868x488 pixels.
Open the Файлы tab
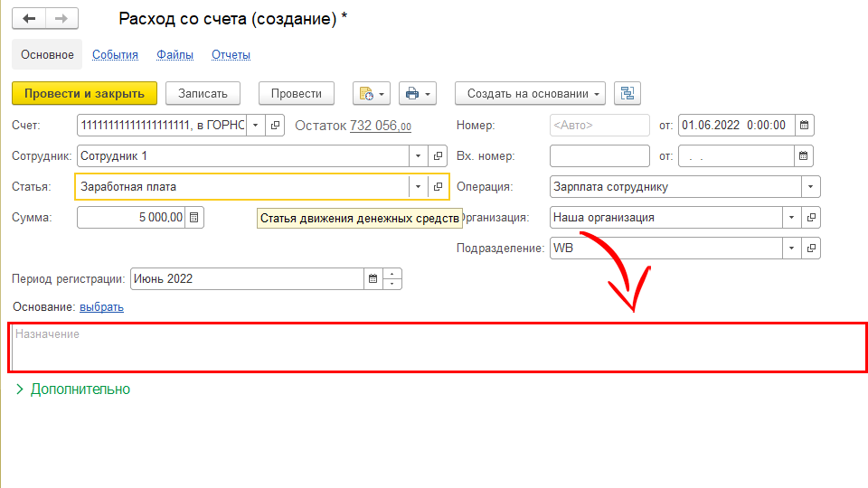(175, 55)
